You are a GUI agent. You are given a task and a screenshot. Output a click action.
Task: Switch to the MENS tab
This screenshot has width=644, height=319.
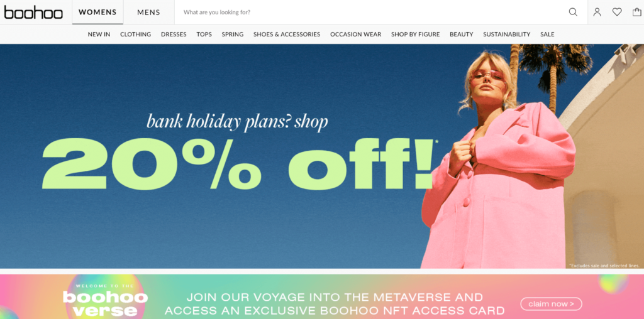coord(148,13)
